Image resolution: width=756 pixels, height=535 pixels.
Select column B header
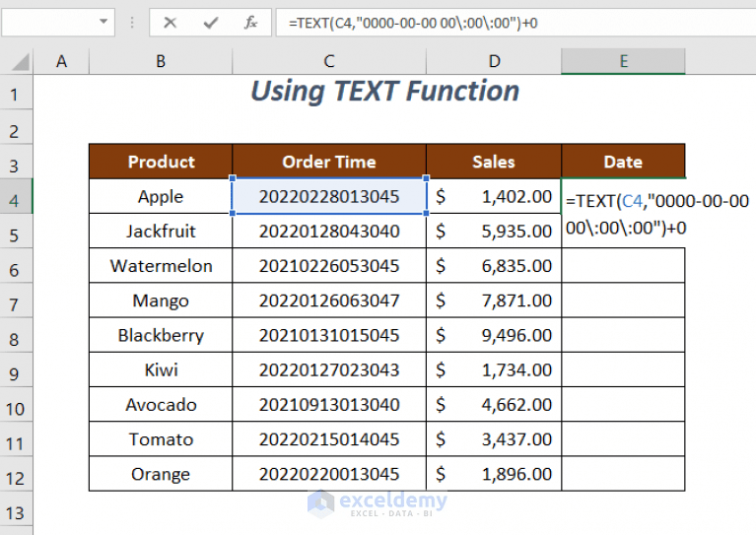click(x=161, y=62)
